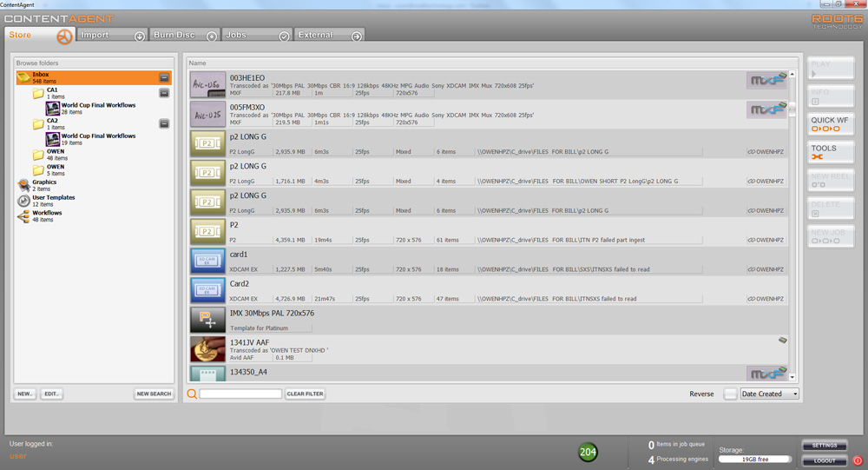Click the red power icon beside LOGOUT
The image size is (868, 470).
coord(858,460)
